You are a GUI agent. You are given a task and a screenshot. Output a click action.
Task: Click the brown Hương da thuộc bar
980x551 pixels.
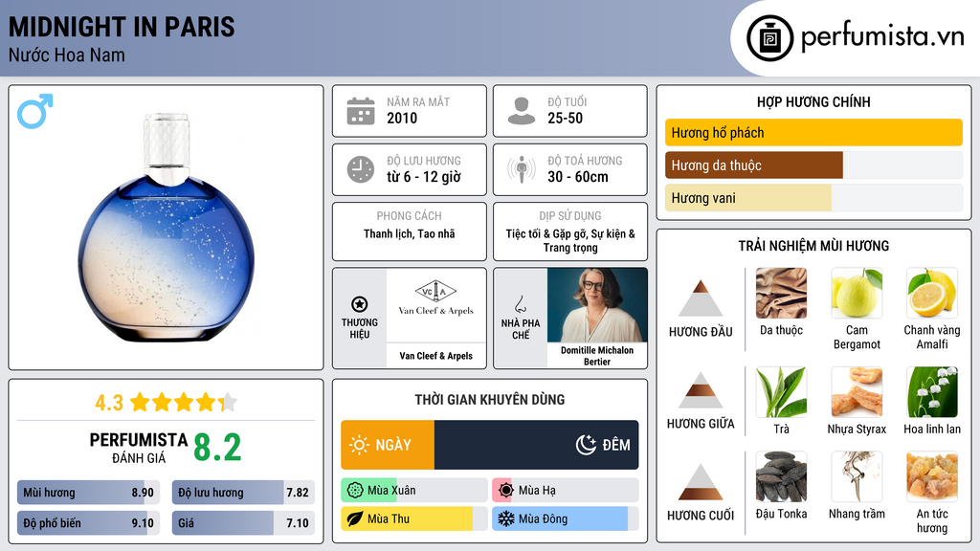tap(754, 165)
